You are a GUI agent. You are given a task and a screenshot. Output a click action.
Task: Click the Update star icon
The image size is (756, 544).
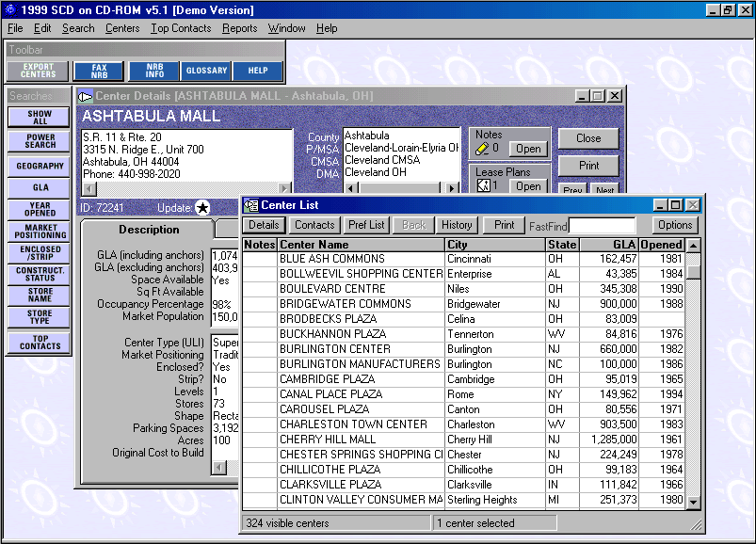coord(202,208)
